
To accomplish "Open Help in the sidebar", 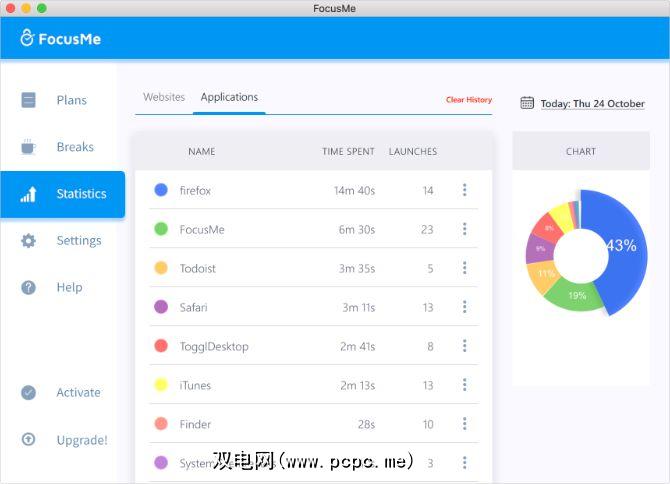I will pos(69,287).
